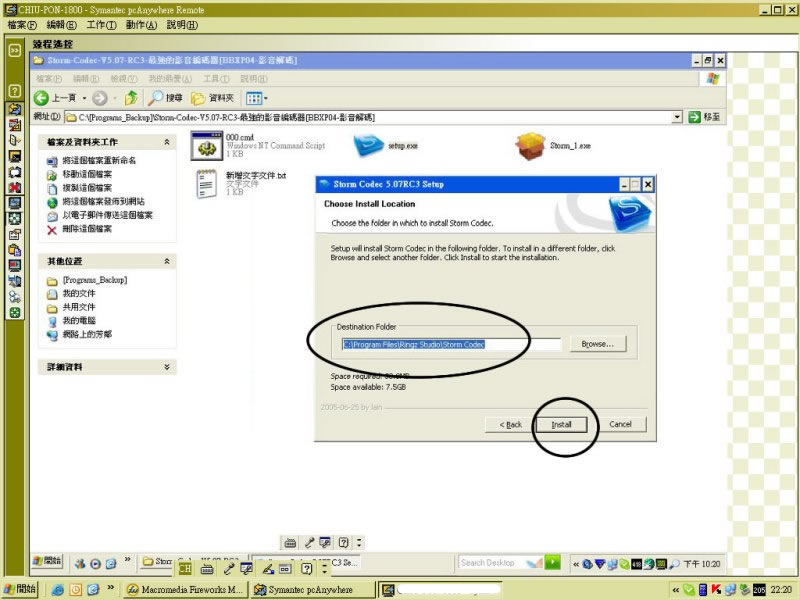800x600 pixels.
Task: Open the Back button history dropdown arrow
Action: click(84, 98)
